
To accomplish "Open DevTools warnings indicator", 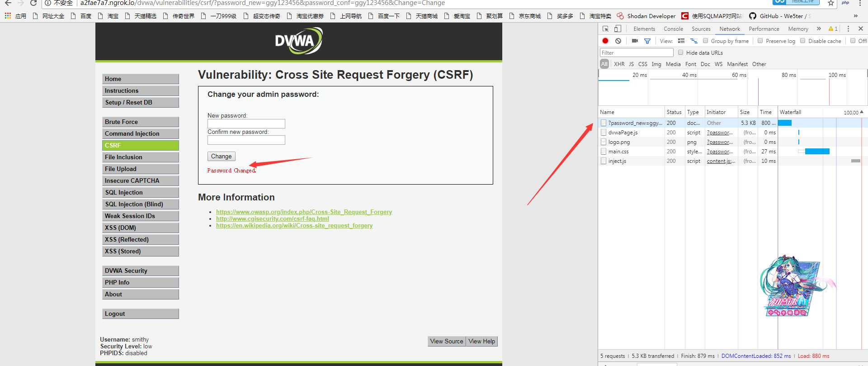I will pyautogui.click(x=833, y=29).
